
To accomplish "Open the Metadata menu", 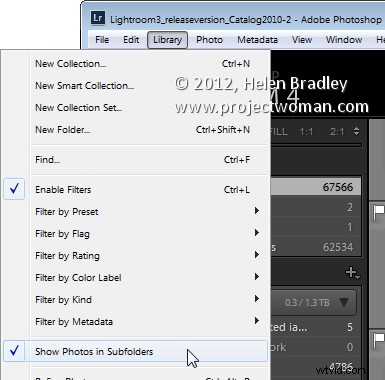I will (257, 40).
